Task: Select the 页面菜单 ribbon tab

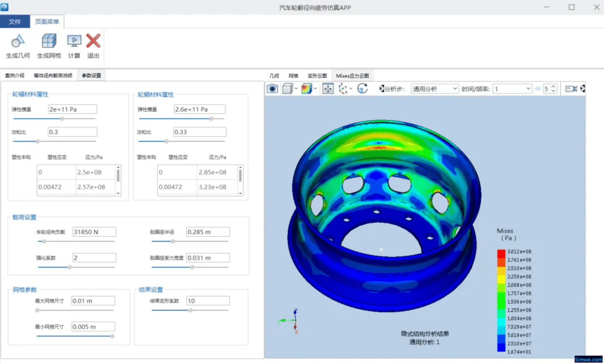Action: click(47, 22)
